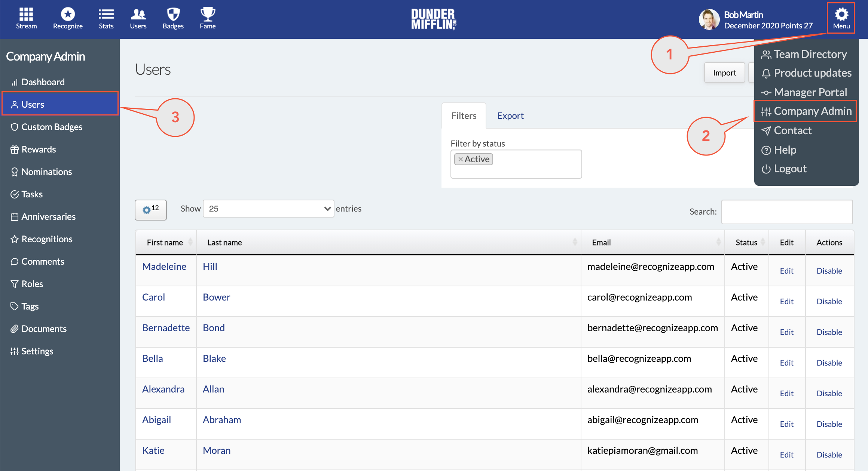Sort by Email column
This screenshot has width=868, height=471.
click(653, 243)
